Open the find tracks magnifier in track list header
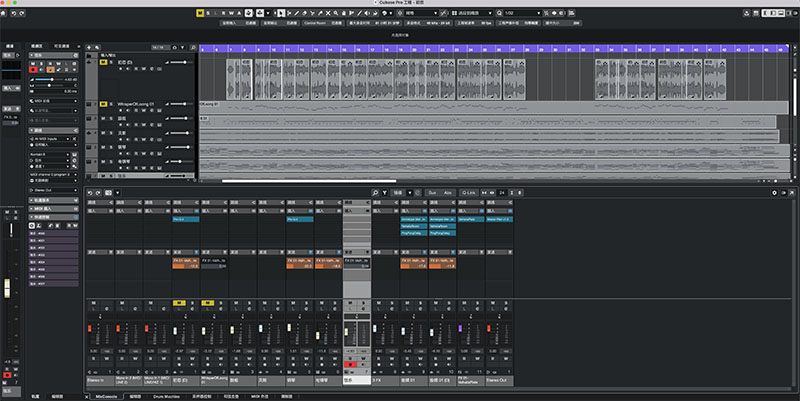 193,47
